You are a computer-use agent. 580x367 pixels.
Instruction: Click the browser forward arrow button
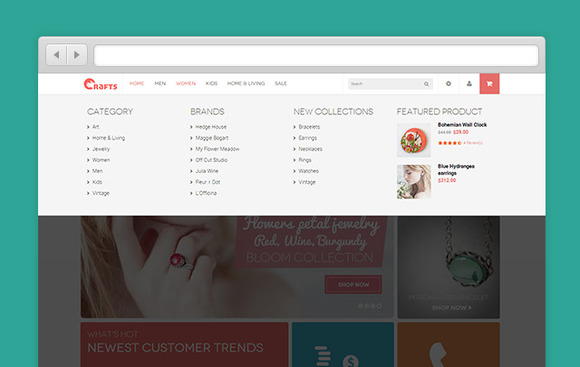point(77,55)
